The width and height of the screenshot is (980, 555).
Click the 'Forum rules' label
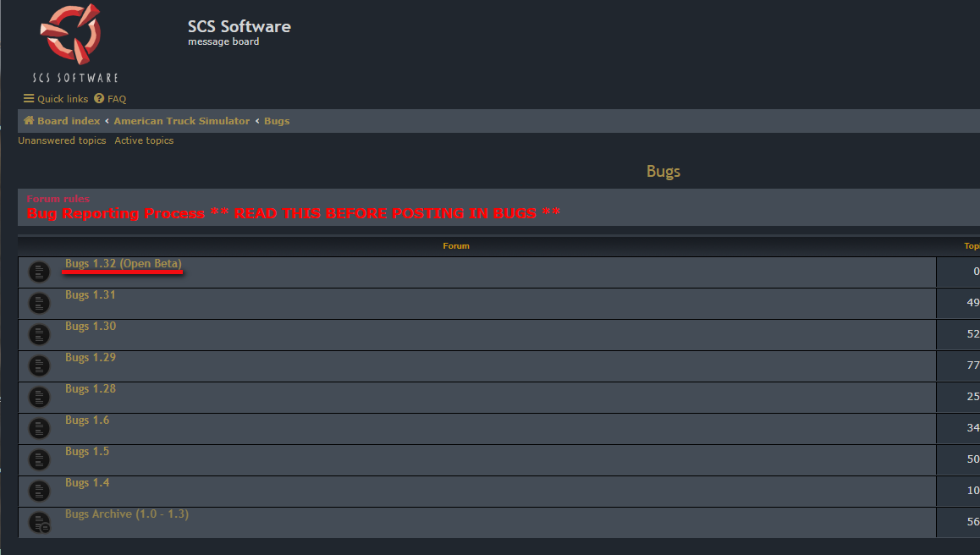(x=58, y=199)
